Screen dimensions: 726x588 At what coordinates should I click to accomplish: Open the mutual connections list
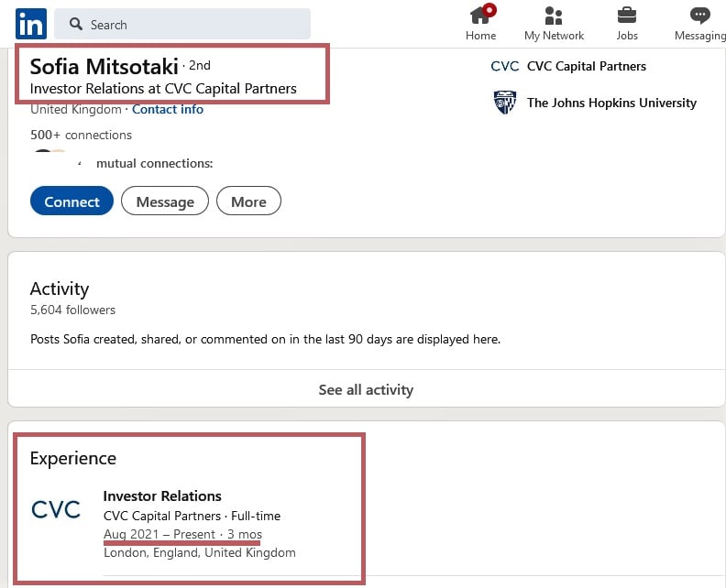pyautogui.click(x=154, y=163)
